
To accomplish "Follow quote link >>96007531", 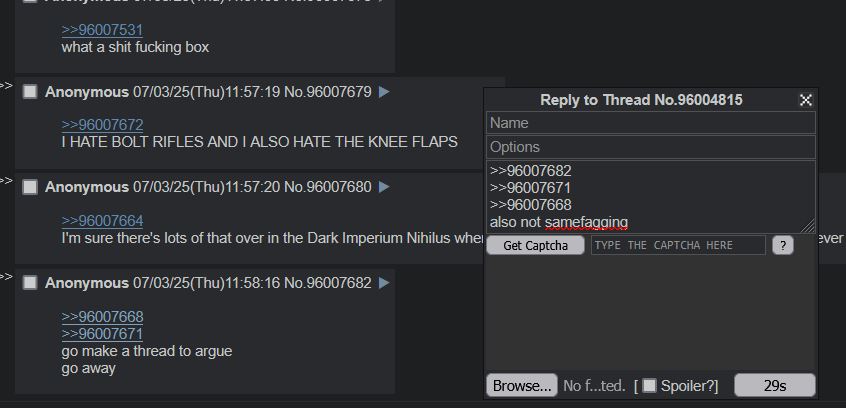I will [103, 30].
